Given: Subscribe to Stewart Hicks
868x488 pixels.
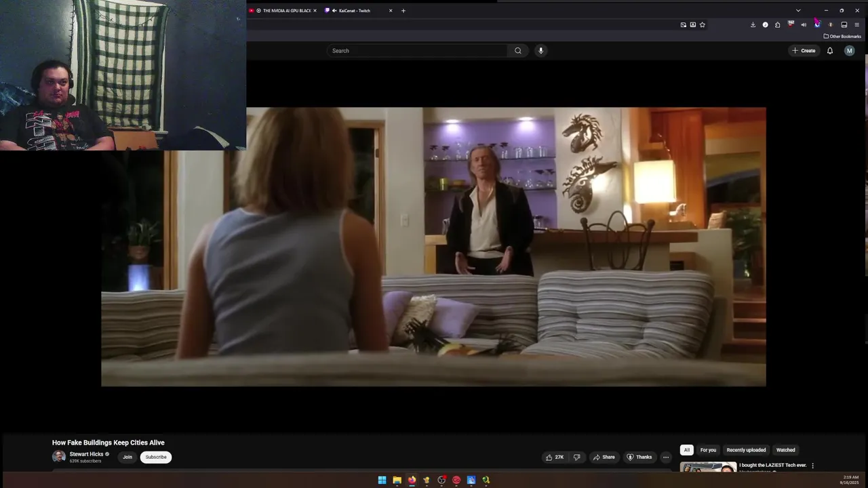Looking at the screenshot, I should (x=155, y=457).
